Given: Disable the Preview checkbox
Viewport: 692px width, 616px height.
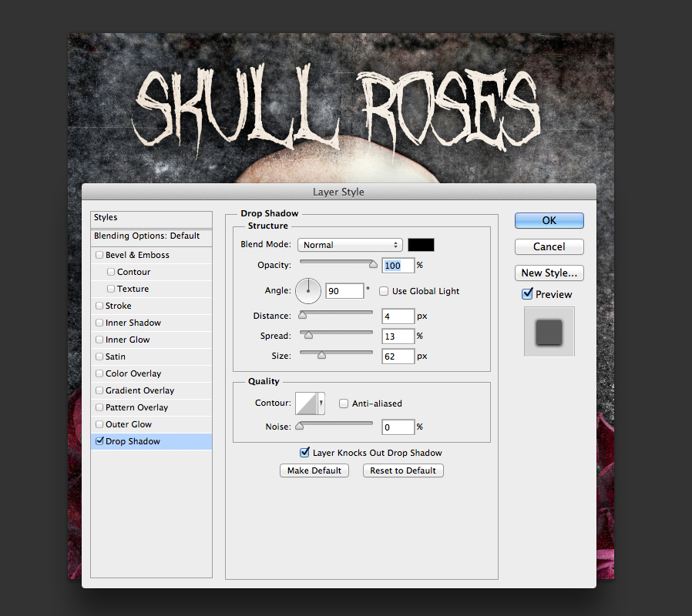Looking at the screenshot, I should (527, 293).
